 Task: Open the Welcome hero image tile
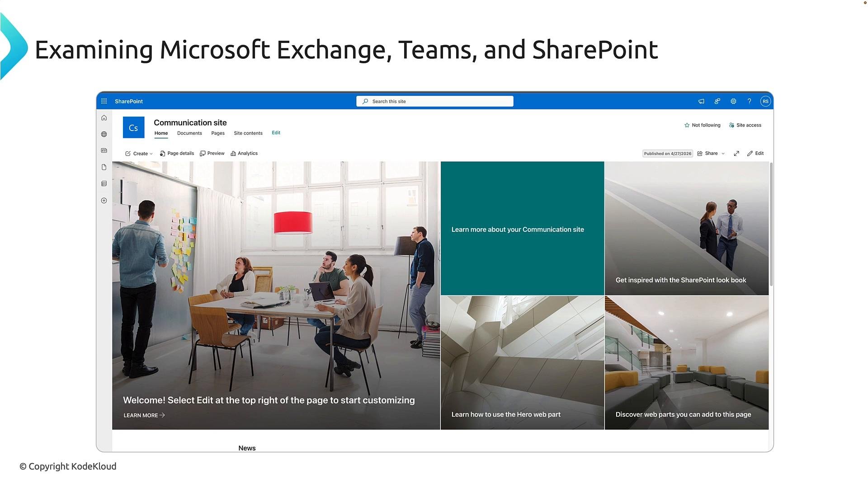(276, 296)
